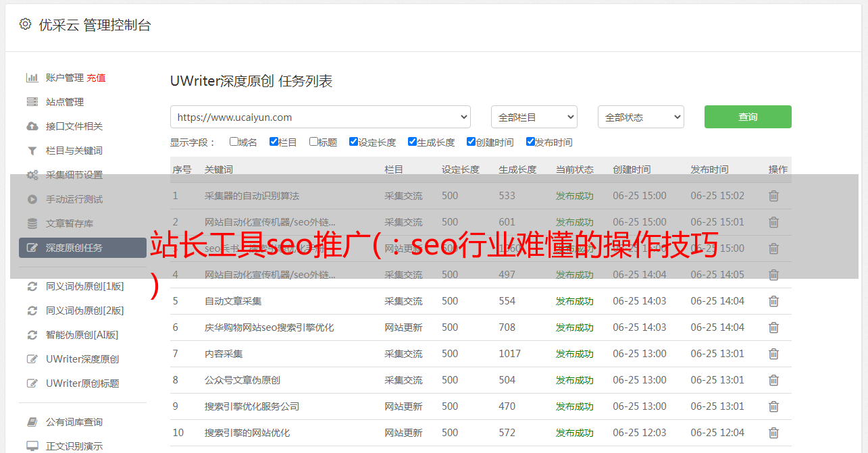Click 优采云 管理控制台 title
Viewport: 868px width, 453px height.
pos(95,25)
